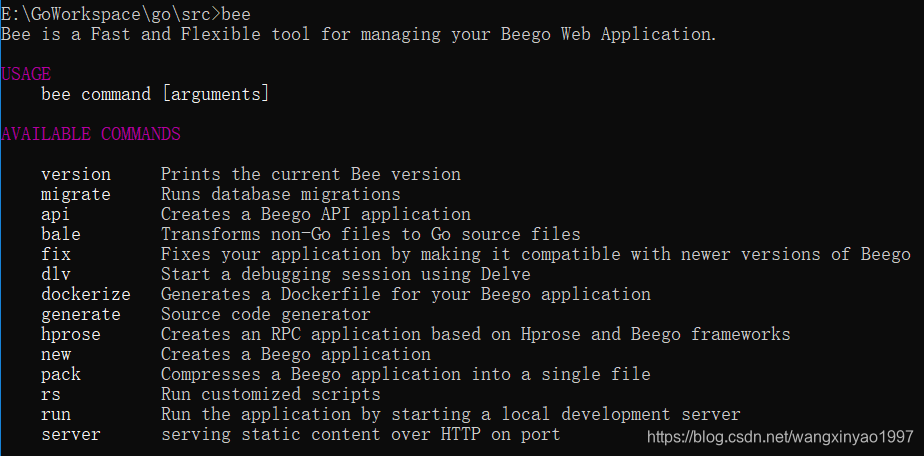Click the 'bee command [arguments]' usage line
924x456 pixels.
tap(155, 94)
